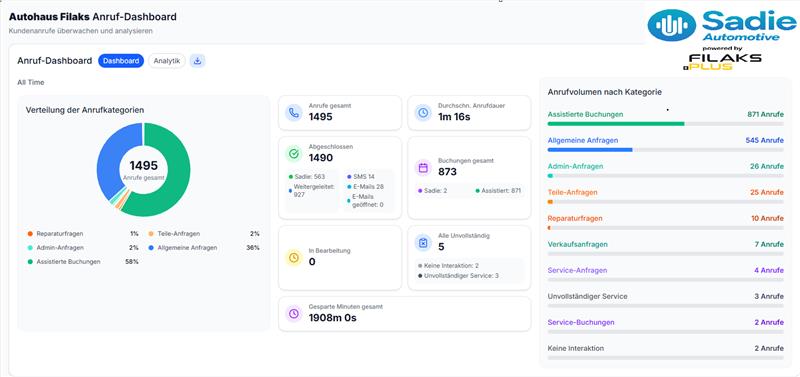Image resolution: width=800 pixels, height=377 pixels.
Task: Click the Keine Interaktion category row label
Action: click(576, 348)
